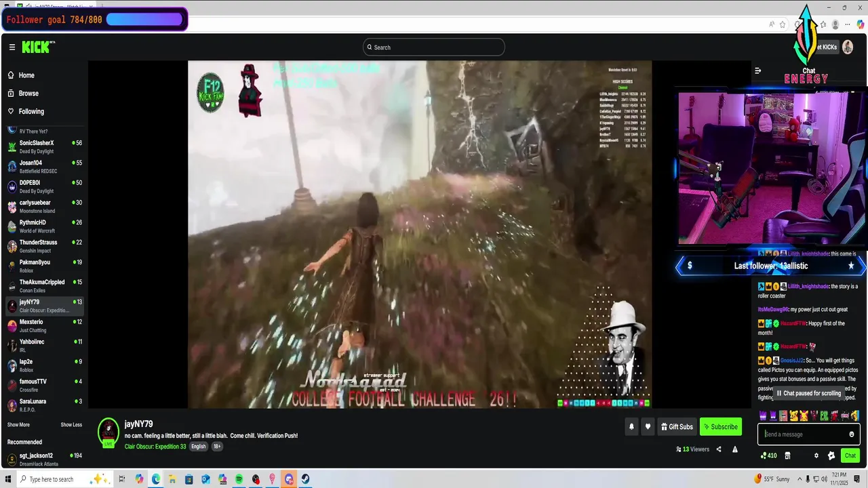
Task: Click the 410 channel points icon
Action: [x=769, y=455]
